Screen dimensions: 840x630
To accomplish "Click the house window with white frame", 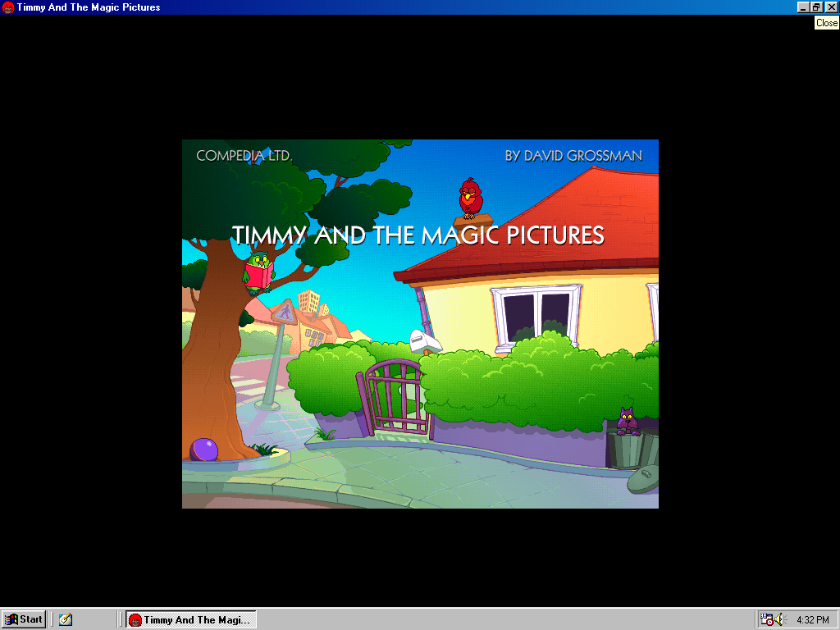I will tap(536, 319).
